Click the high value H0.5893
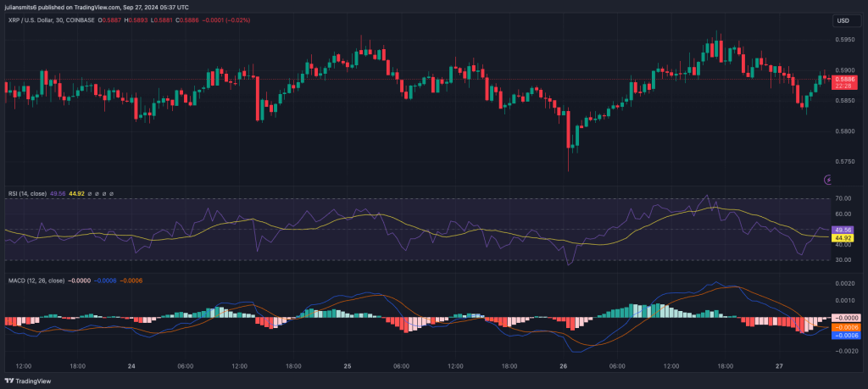868x389 pixels. pos(135,20)
